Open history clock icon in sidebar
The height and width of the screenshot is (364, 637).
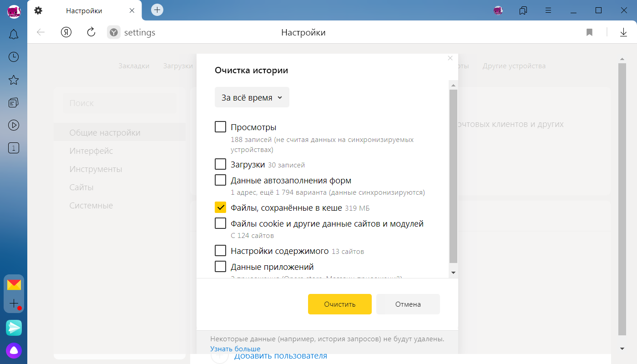point(14,57)
